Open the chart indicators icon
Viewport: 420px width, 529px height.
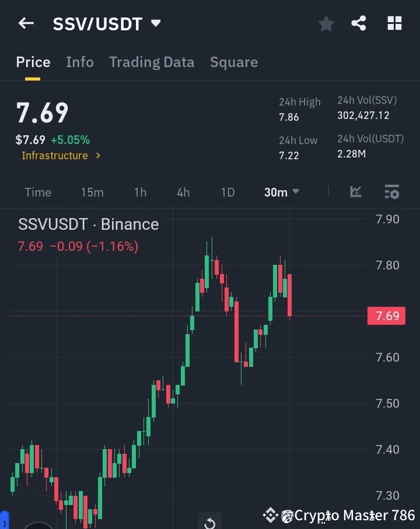[355, 192]
